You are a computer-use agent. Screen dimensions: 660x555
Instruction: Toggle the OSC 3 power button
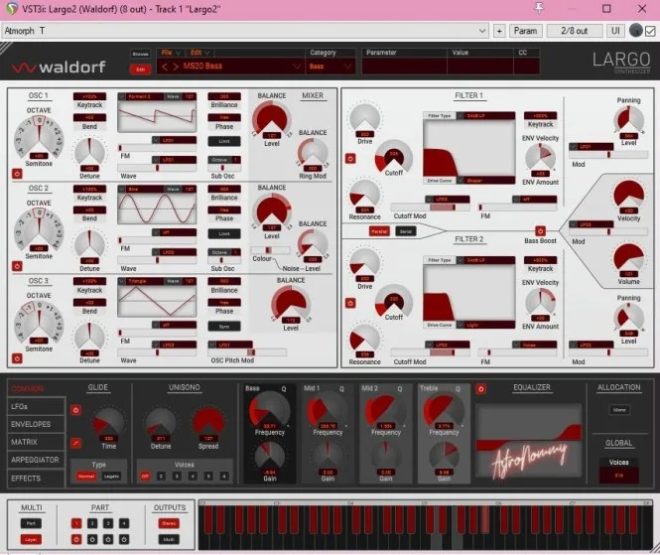[17, 358]
